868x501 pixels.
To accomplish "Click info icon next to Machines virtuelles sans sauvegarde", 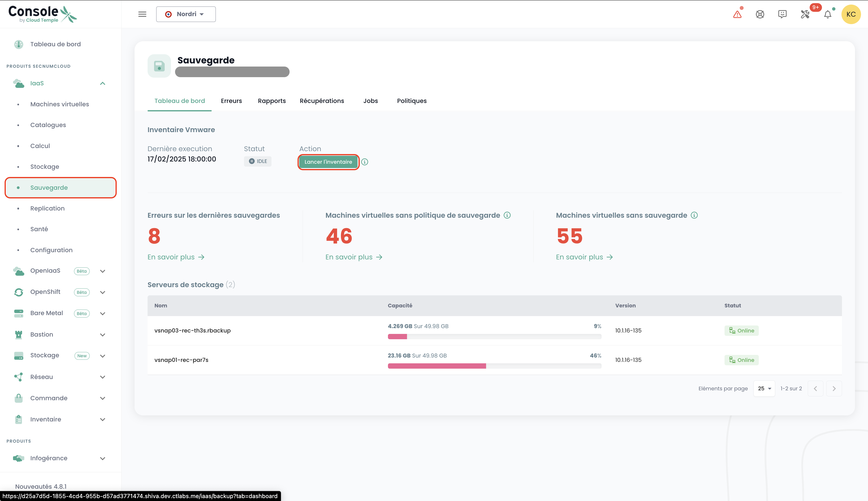I will 694,215.
